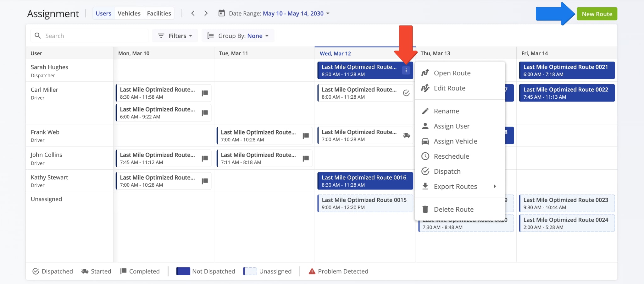
Task: Open Last Mile Optimized Route 0021
Action: tap(567, 70)
